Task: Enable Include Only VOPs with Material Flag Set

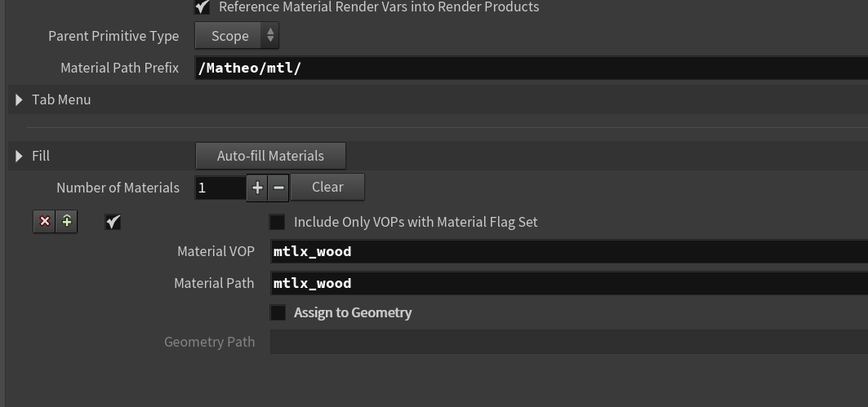Action: 278,222
